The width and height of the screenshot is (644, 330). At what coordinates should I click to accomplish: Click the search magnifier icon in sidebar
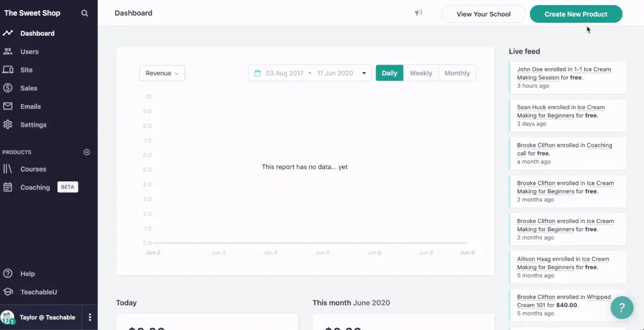tap(85, 13)
